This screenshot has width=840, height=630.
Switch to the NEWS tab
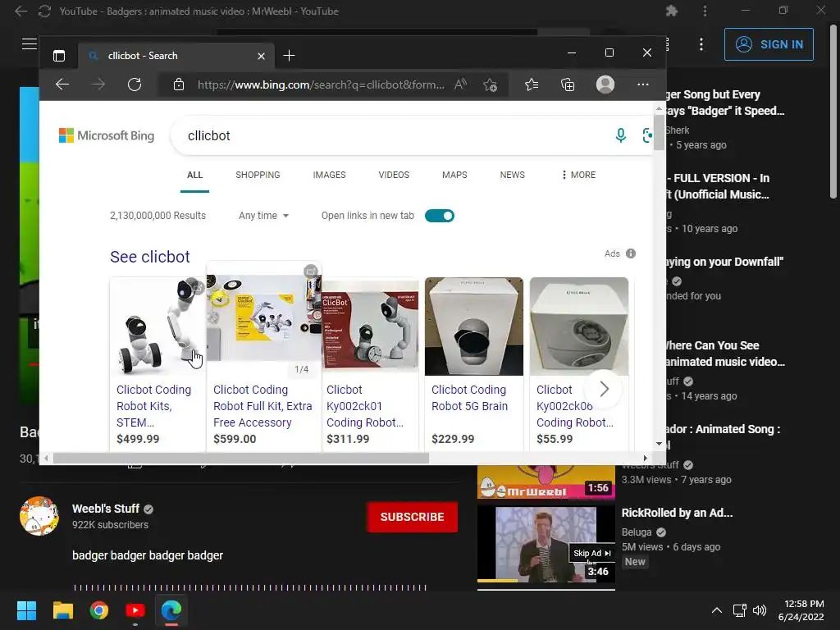(512, 176)
